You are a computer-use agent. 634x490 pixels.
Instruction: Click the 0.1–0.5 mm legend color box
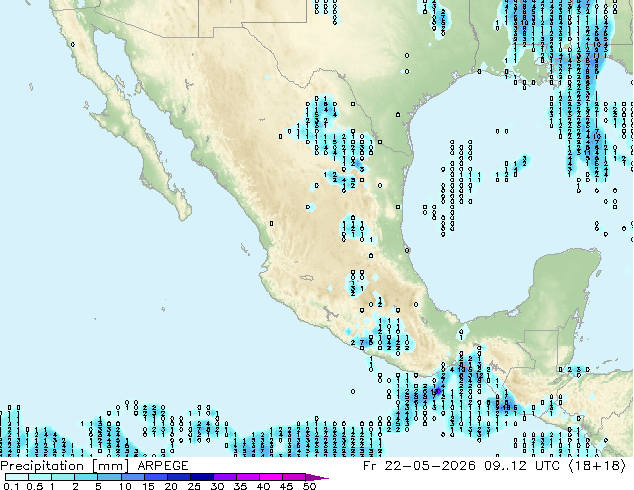pos(17,477)
